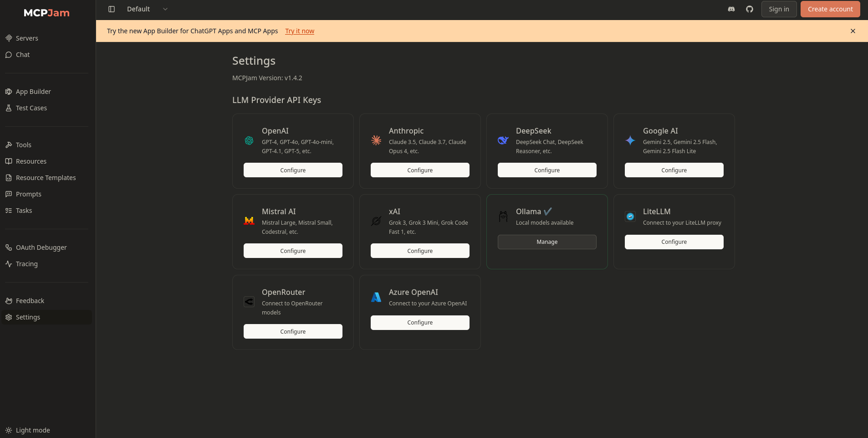The width and height of the screenshot is (868, 438).
Task: Click 'Connect to your LiteLLM proxy' text
Action: pos(682,223)
